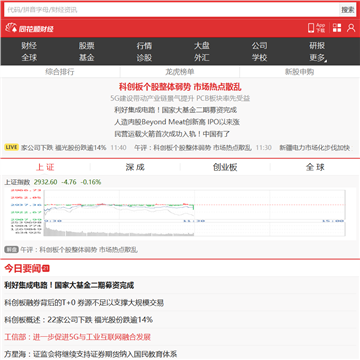Image resolution: width=360 pixels, height=360 pixels.
Task: Select the 创业板 index tab
Action: (x=225, y=167)
